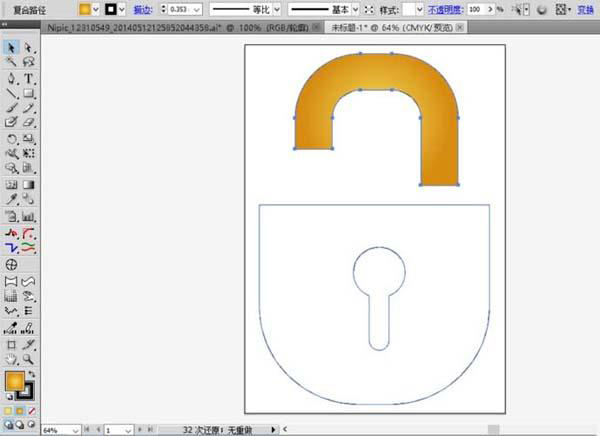Select the Pen tool
Image resolution: width=600 pixels, height=436 pixels.
click(x=11, y=78)
